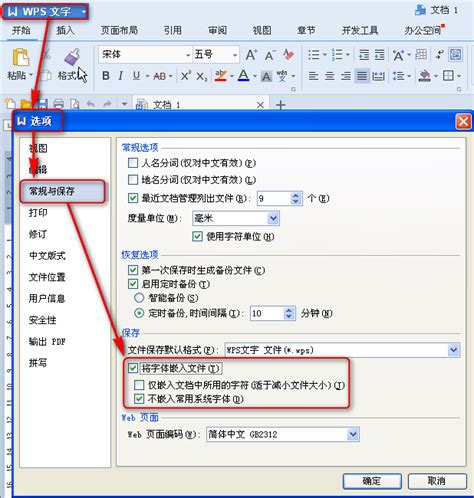
Task: Toggle 第一次保存时生成备份文件 checkbox
Action: coord(133,270)
